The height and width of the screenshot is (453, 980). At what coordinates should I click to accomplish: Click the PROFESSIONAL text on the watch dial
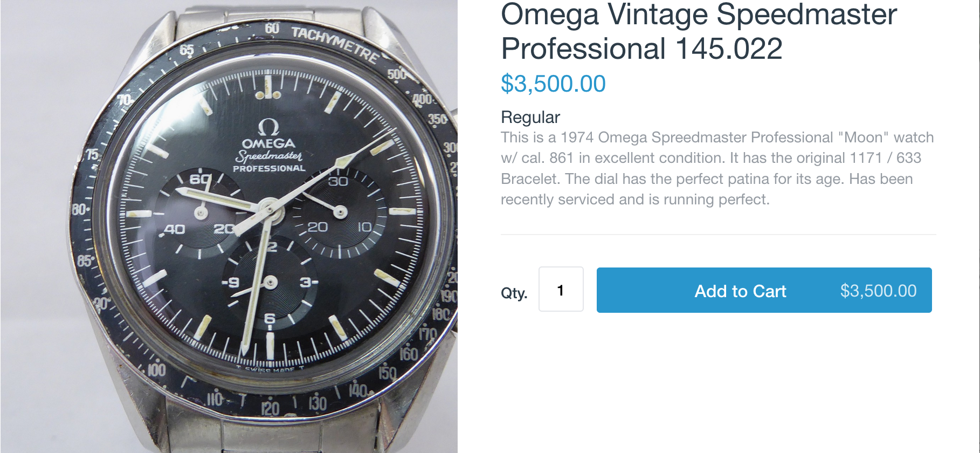point(269,168)
